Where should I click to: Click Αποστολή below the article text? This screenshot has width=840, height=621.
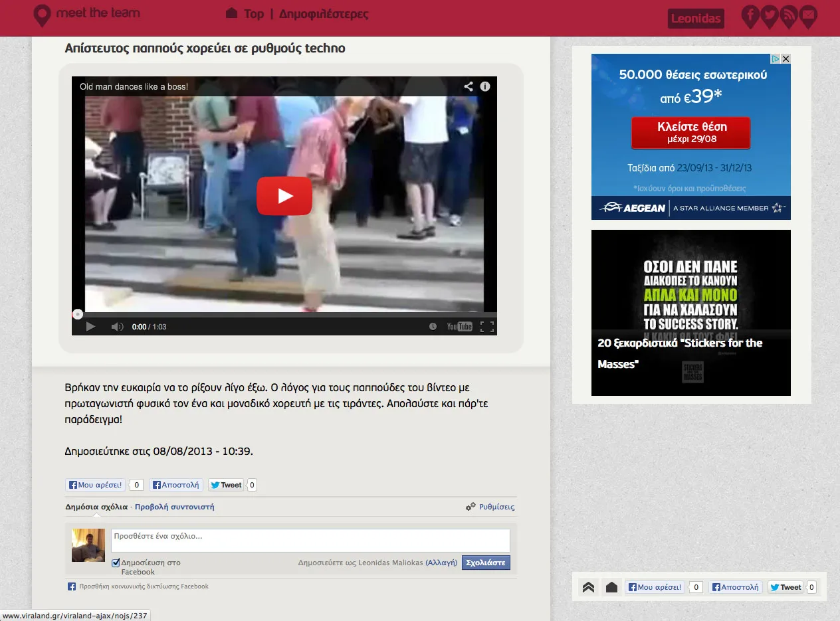tap(176, 485)
